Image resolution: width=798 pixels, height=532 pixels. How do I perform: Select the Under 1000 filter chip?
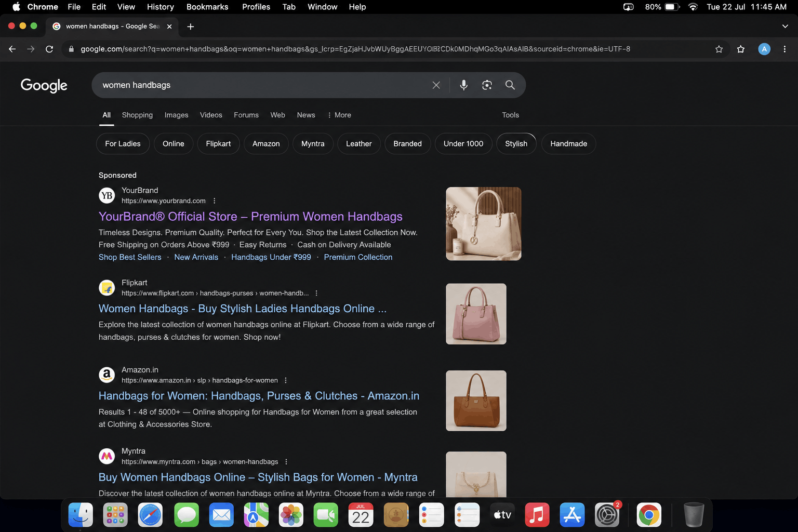pos(463,144)
